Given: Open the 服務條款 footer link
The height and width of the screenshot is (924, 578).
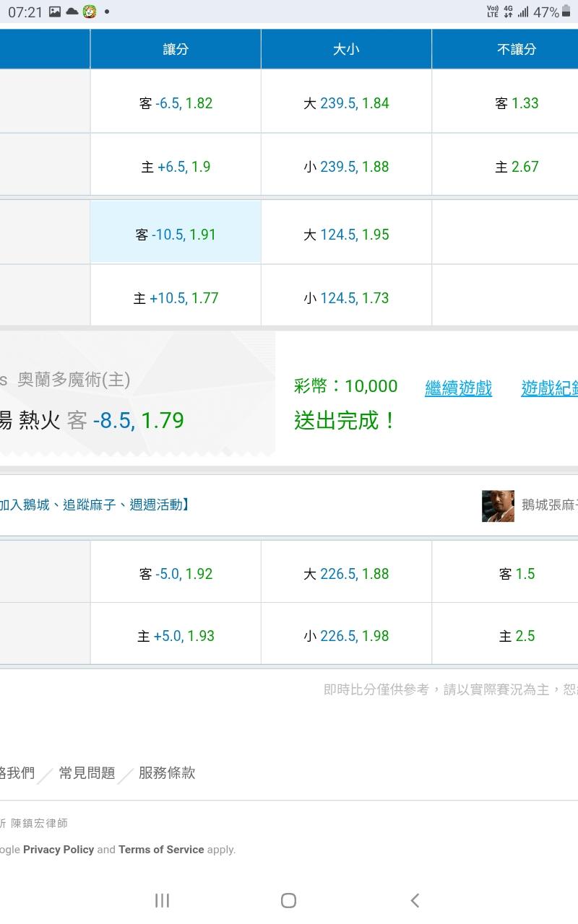Looking at the screenshot, I should (167, 773).
